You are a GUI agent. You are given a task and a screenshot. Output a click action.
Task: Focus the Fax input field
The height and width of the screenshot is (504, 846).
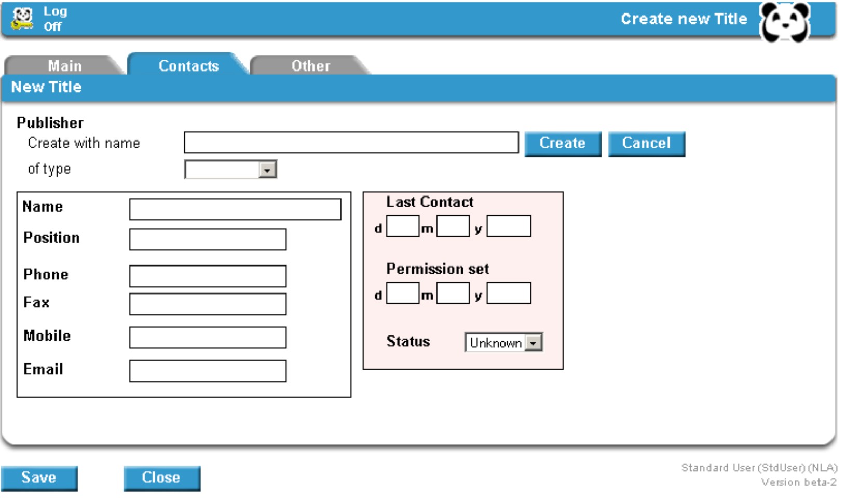coord(208,304)
